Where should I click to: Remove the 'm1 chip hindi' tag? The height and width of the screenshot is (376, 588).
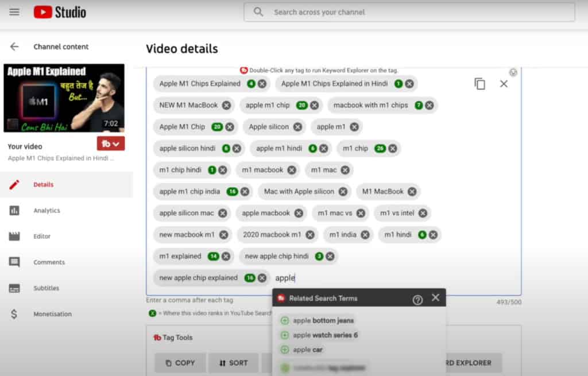(222, 170)
